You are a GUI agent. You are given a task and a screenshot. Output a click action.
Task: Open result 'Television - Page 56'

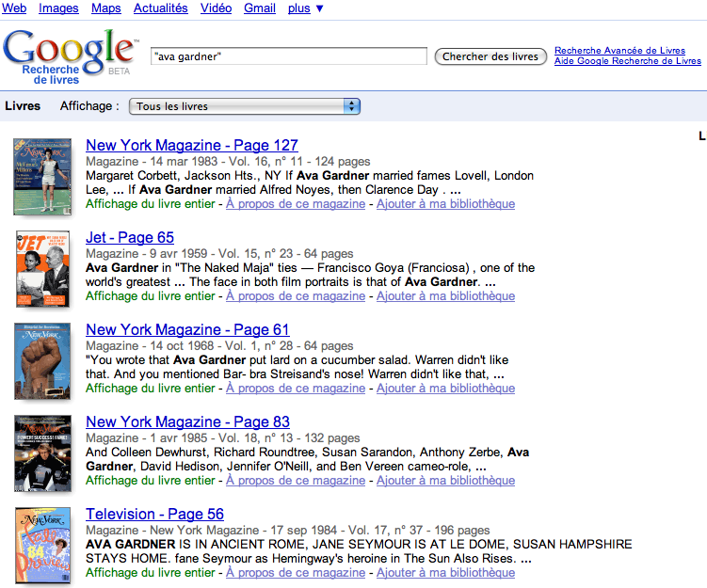click(x=154, y=514)
